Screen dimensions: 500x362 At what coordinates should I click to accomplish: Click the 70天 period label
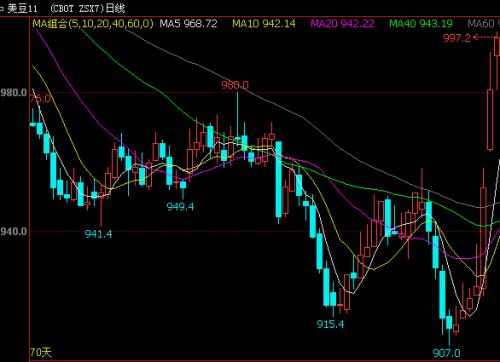tap(41, 352)
